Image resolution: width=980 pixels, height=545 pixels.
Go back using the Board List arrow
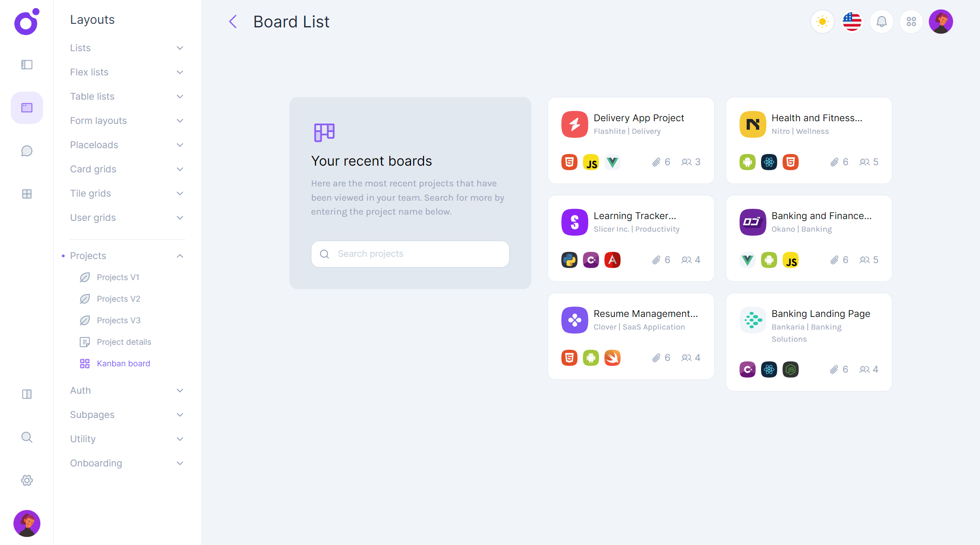(x=232, y=21)
